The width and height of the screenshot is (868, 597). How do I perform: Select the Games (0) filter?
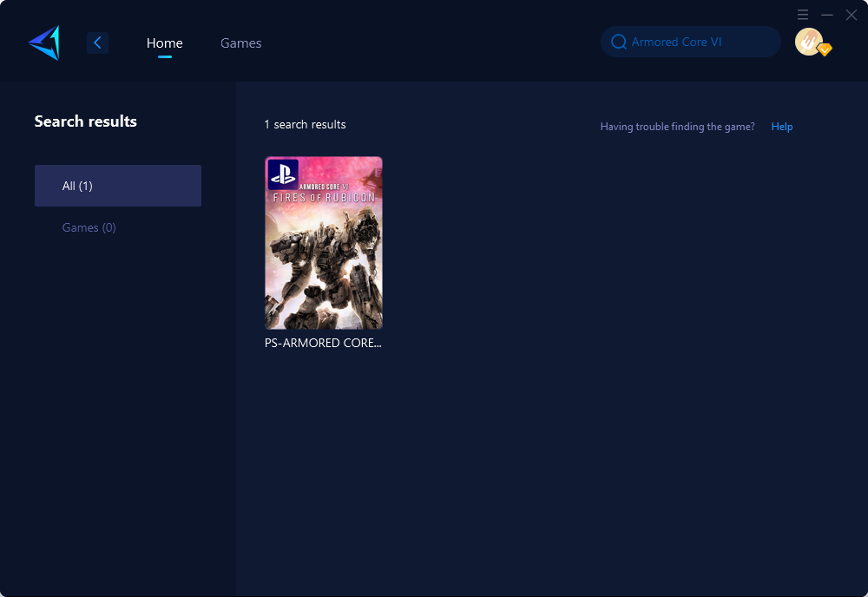(89, 227)
